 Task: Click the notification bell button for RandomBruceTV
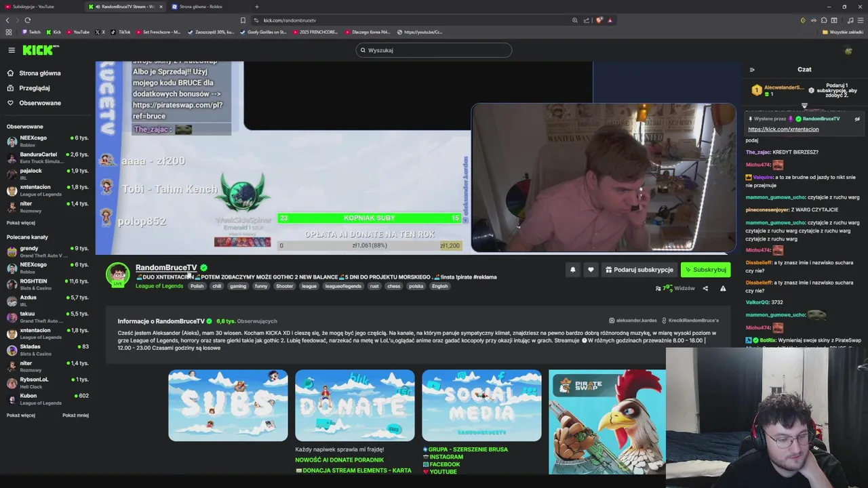tap(572, 270)
